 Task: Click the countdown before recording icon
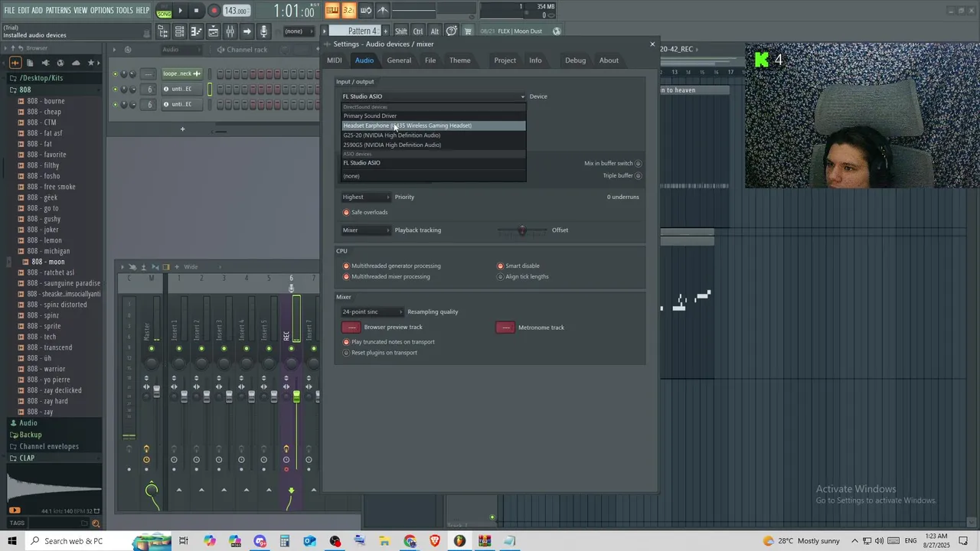(x=348, y=11)
